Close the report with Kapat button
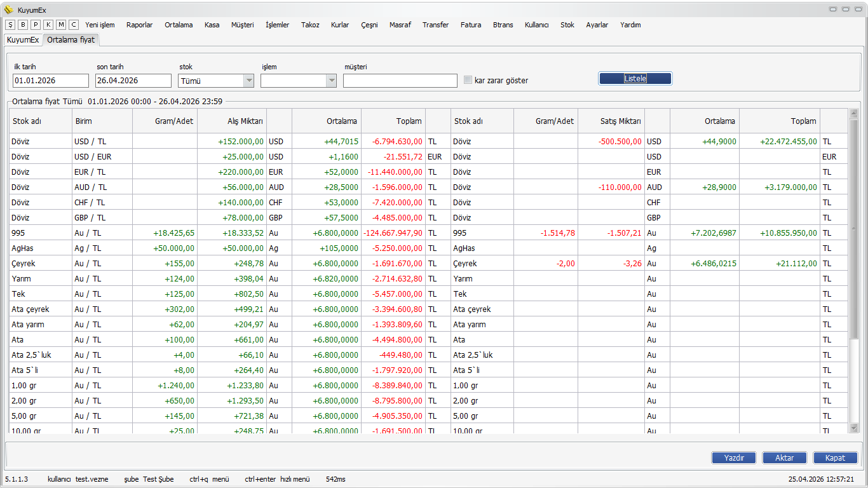Viewport: 868px width, 488px height. [835, 457]
